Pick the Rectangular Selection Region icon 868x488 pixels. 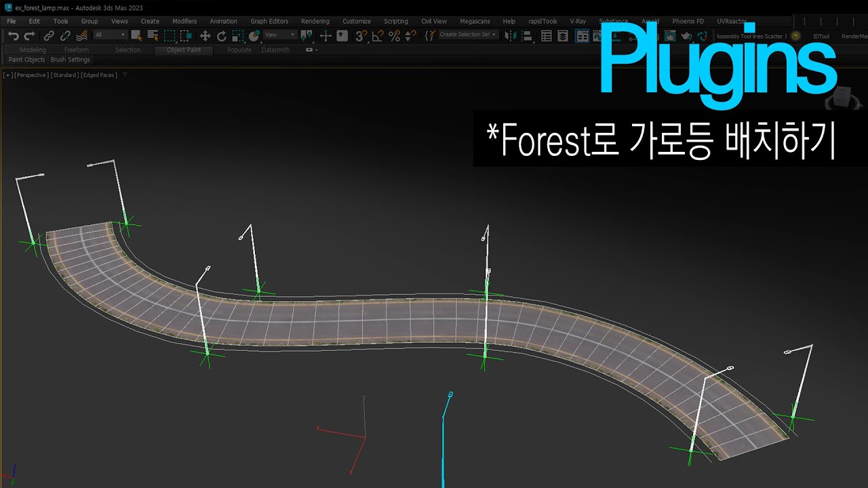[170, 35]
